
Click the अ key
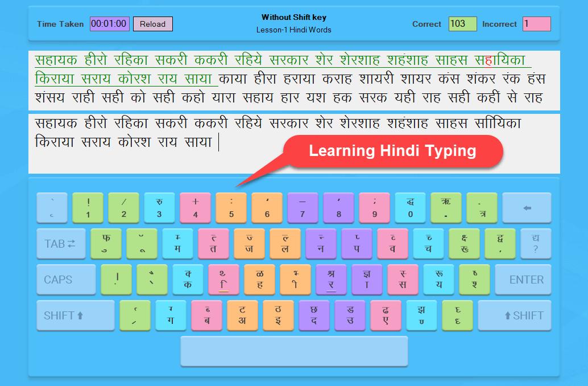pos(242,315)
